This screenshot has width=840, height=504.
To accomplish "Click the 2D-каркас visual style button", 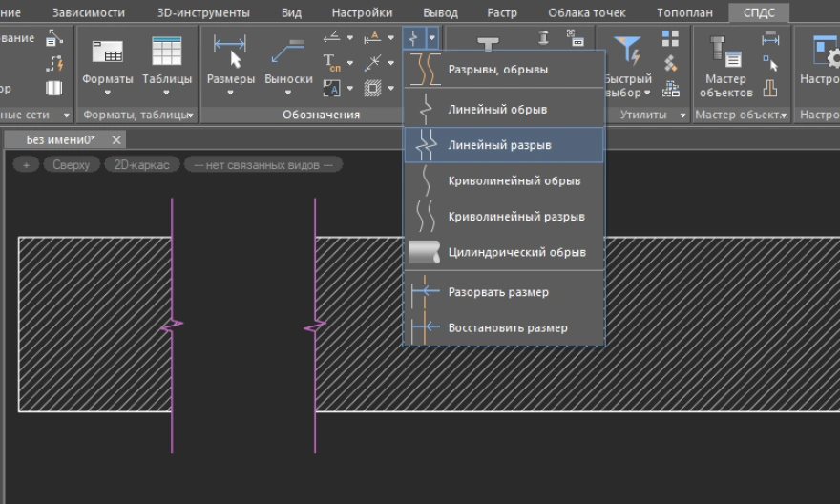I will click(x=141, y=165).
